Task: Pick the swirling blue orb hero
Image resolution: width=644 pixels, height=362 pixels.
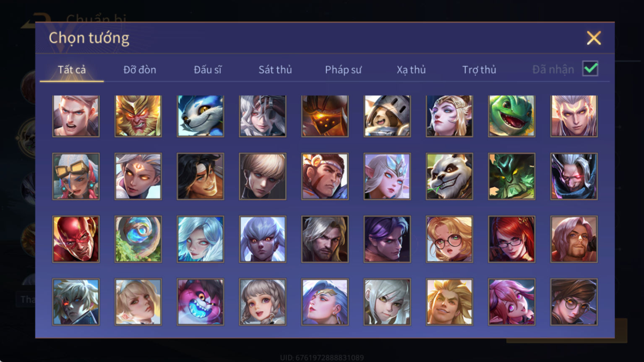Action: click(138, 239)
